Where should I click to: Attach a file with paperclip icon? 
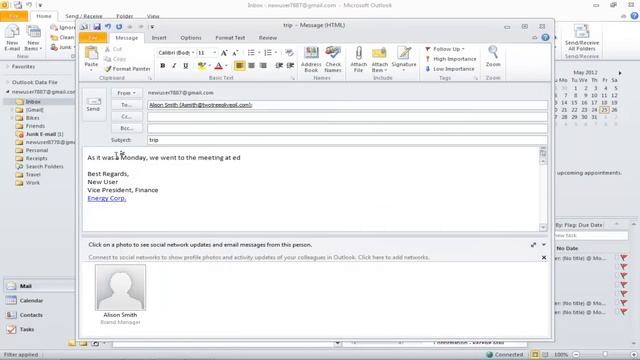point(358,60)
